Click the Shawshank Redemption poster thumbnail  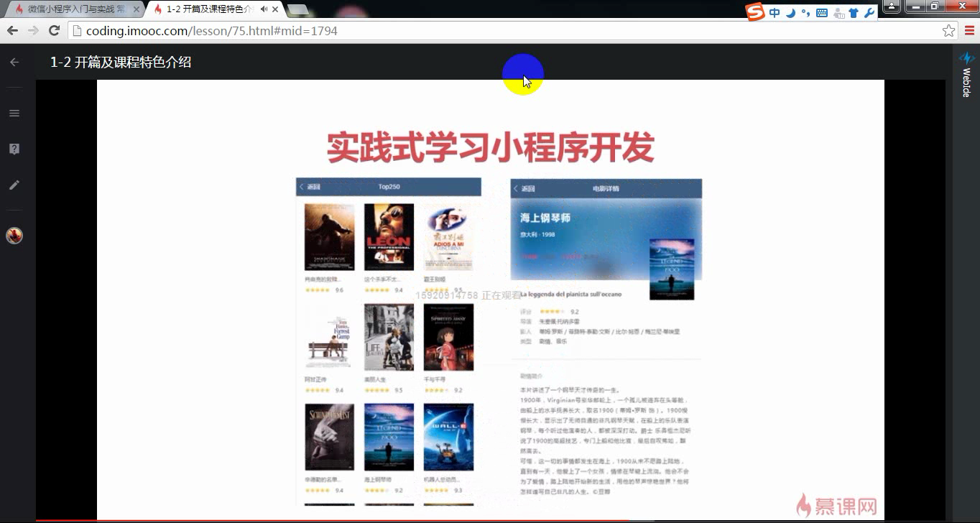pos(329,237)
